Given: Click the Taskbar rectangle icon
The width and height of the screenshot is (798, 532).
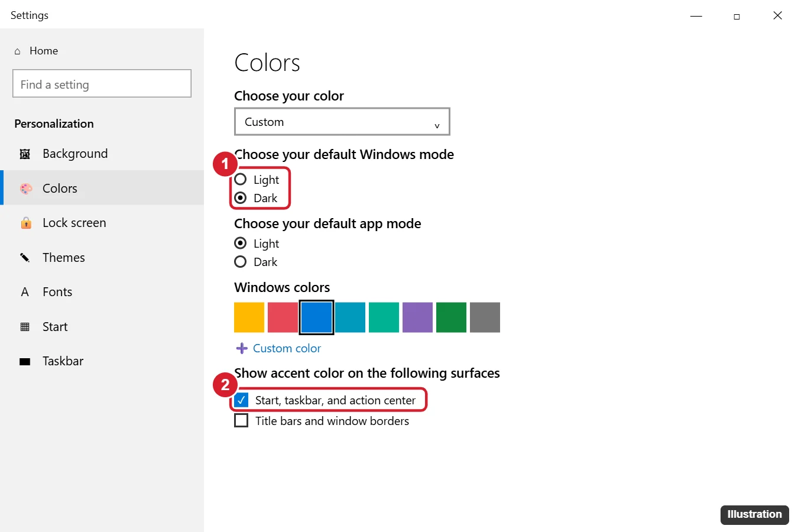Looking at the screenshot, I should 25,362.
